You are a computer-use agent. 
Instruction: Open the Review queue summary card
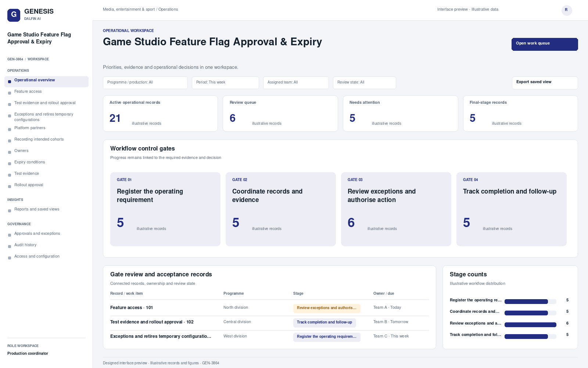click(x=280, y=113)
